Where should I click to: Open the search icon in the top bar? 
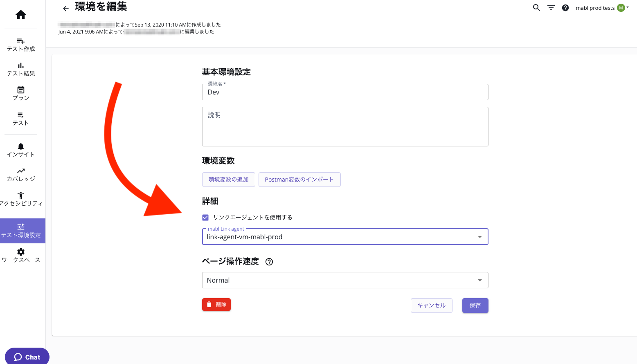536,7
